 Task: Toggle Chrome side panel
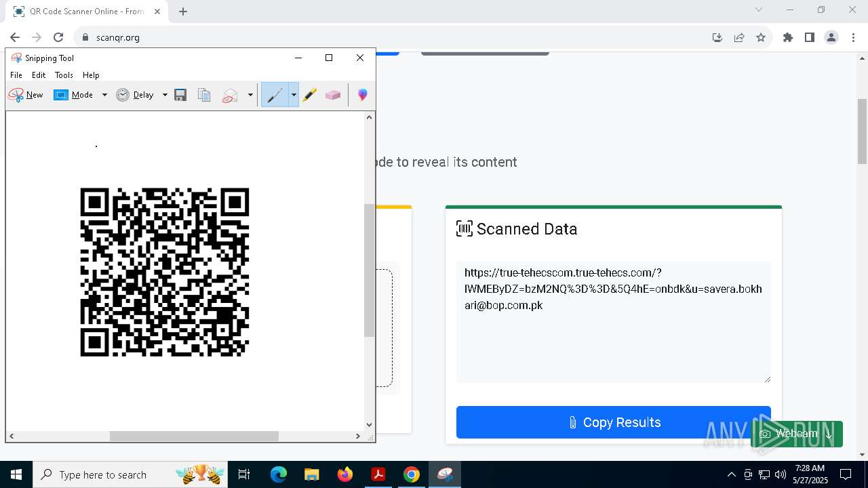(810, 37)
